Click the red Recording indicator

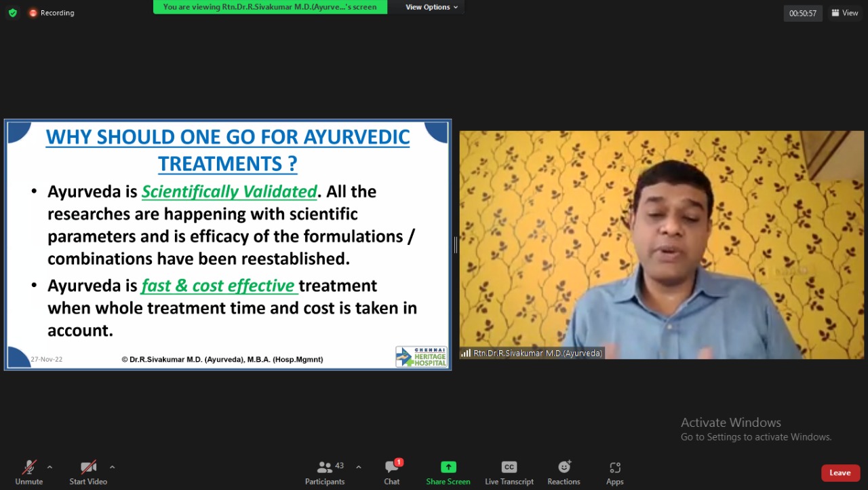[x=52, y=13]
